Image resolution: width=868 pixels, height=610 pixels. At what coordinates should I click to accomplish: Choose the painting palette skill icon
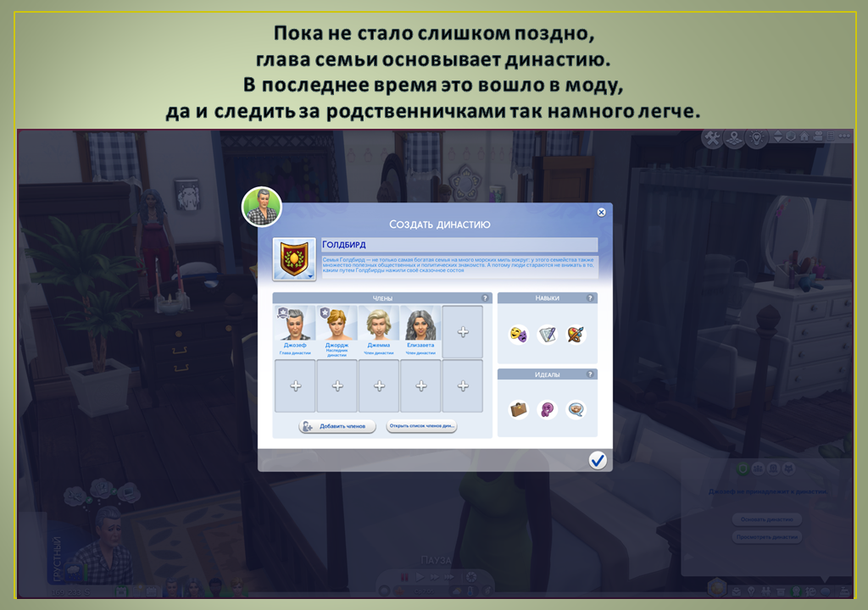coord(576,335)
